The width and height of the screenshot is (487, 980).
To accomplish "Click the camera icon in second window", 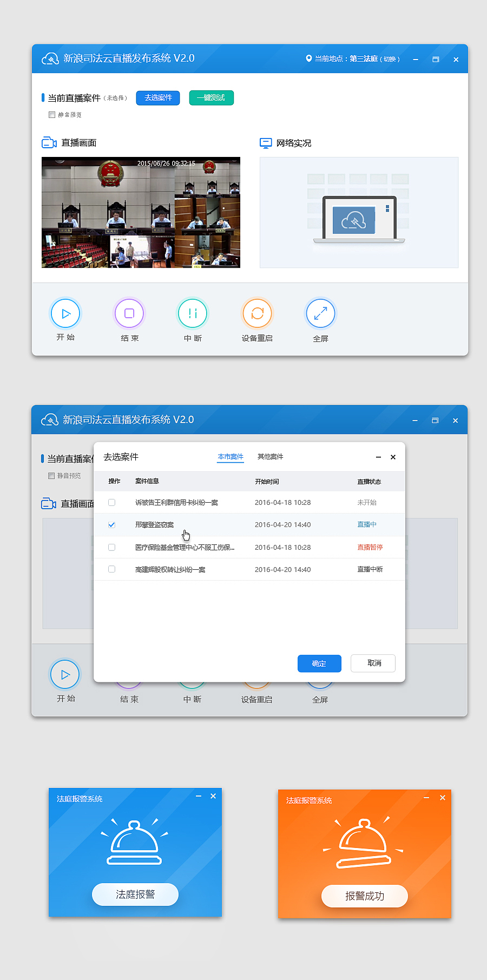I will 49,504.
